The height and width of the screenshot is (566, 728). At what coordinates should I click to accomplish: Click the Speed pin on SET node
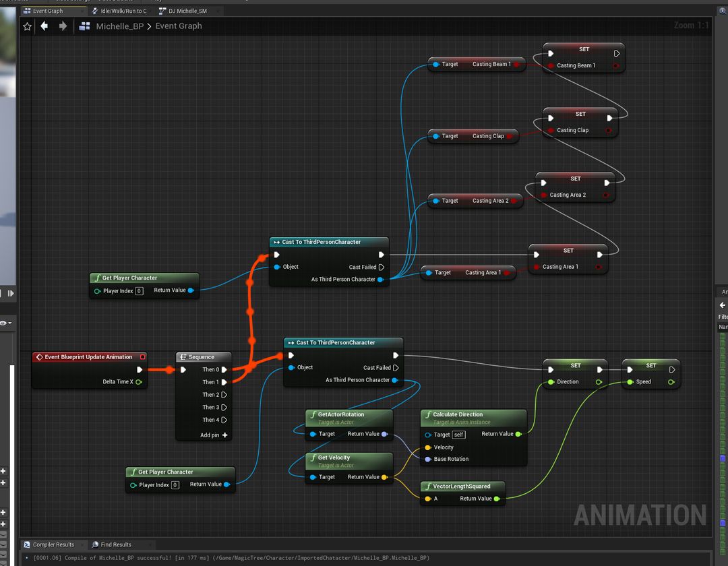[630, 382]
